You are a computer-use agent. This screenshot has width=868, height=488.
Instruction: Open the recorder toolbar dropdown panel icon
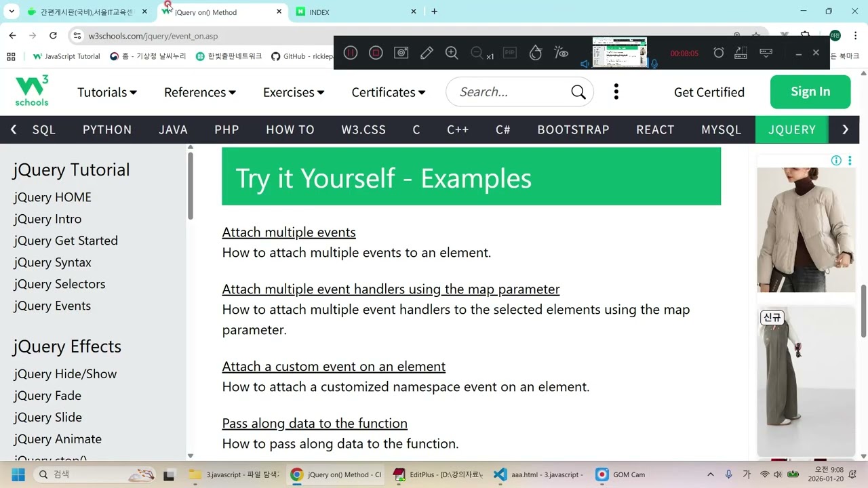tap(766, 53)
